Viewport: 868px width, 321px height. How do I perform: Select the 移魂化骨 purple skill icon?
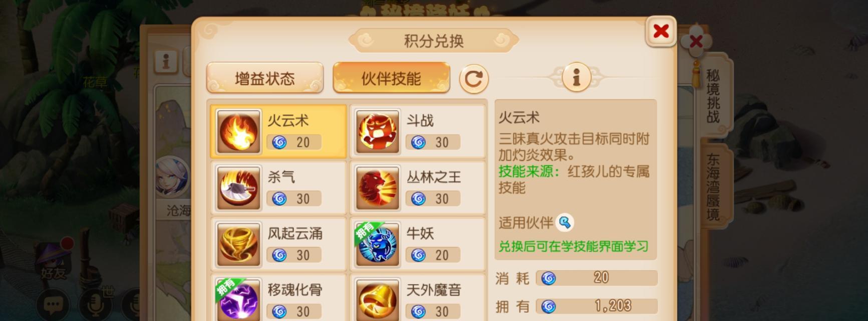coord(238,300)
